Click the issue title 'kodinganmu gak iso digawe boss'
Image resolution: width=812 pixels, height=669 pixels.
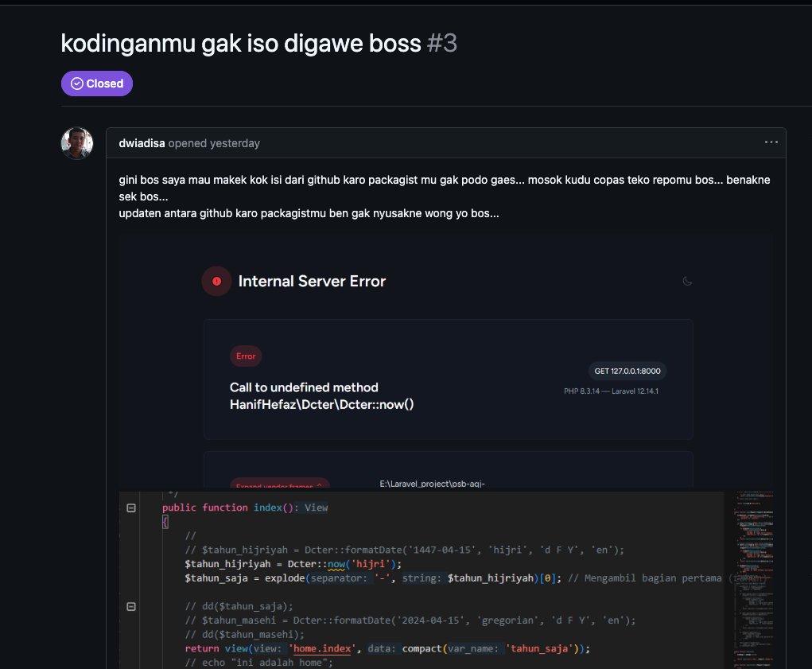pos(241,43)
